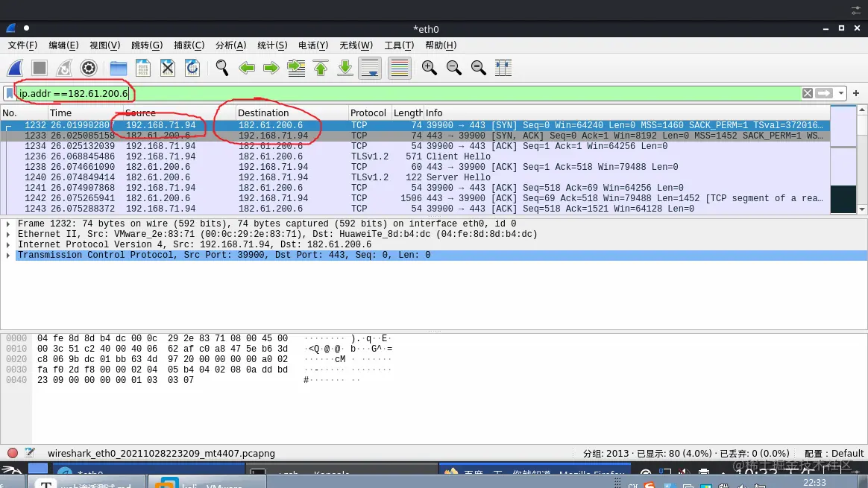This screenshot has height=488, width=868.
Task: Open the 文件(F) menu
Action: (22, 45)
